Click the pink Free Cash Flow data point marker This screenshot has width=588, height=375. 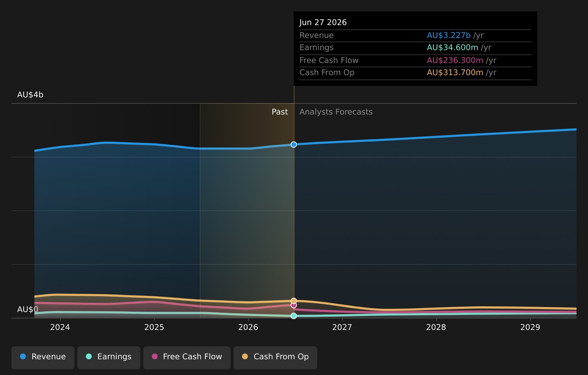[x=294, y=305]
